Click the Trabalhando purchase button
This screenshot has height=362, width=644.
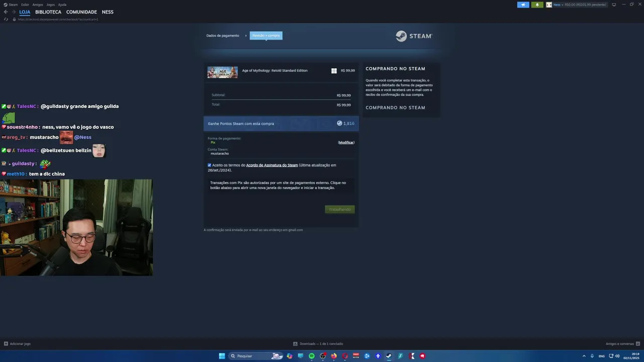(340, 209)
